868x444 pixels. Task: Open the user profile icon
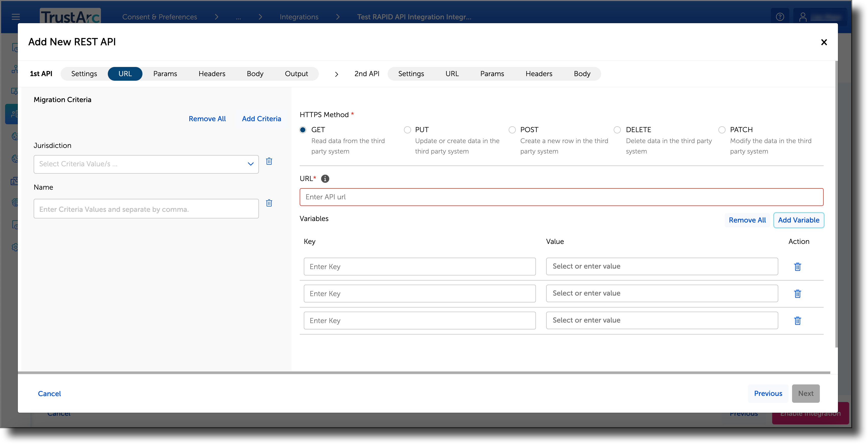coord(803,17)
